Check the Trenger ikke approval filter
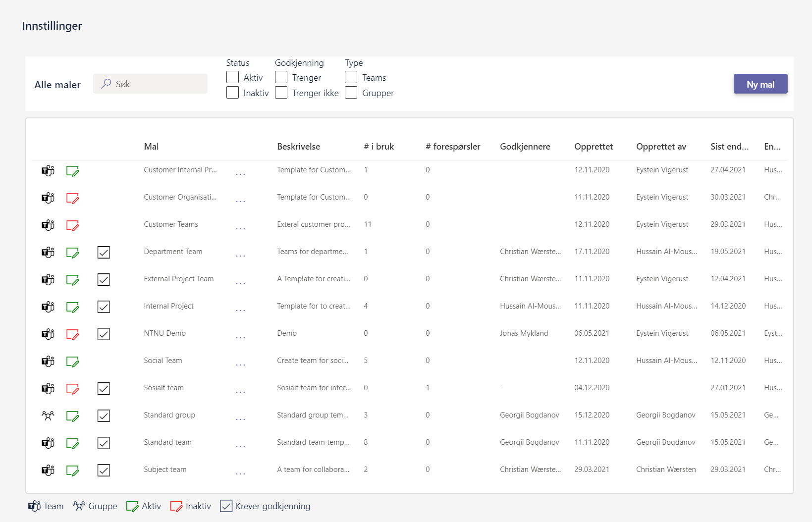The height and width of the screenshot is (522, 812). (281, 93)
